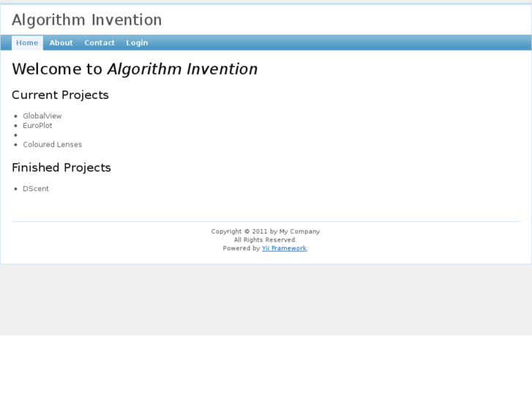
Task: Click the Welcome to Algorithm Invention heading
Action: pos(135,70)
